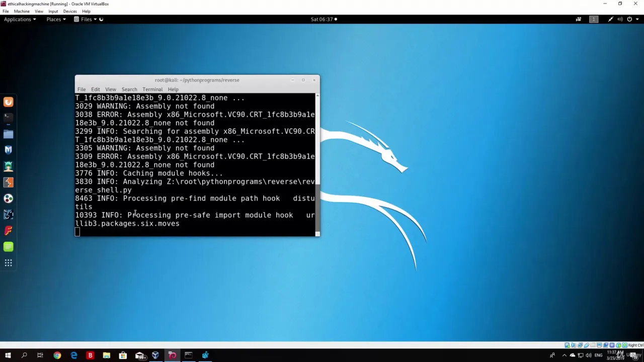Open the Files folder icon in the dock

pos(8,134)
